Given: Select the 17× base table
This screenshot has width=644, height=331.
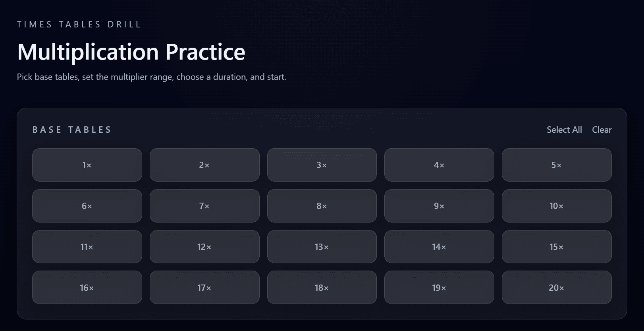Looking at the screenshot, I should point(204,287).
